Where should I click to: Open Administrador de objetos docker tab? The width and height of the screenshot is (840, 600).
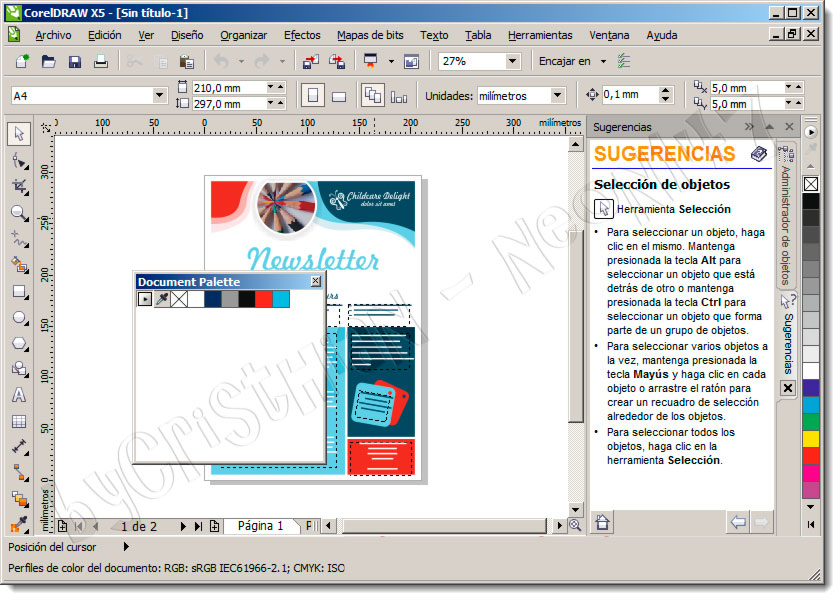click(x=786, y=215)
